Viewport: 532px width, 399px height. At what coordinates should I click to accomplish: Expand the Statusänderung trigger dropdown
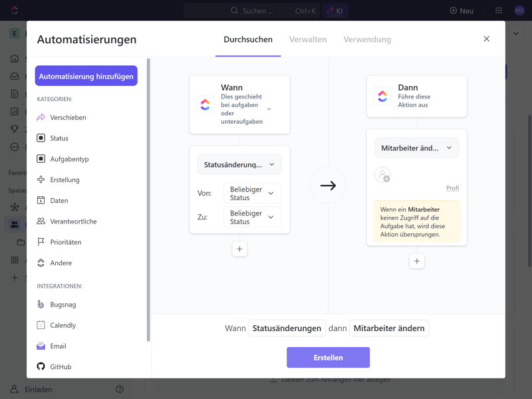pyautogui.click(x=239, y=164)
